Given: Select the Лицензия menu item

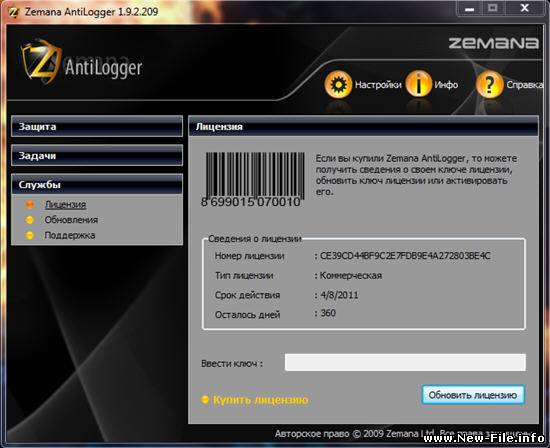Looking at the screenshot, I should 65,205.
